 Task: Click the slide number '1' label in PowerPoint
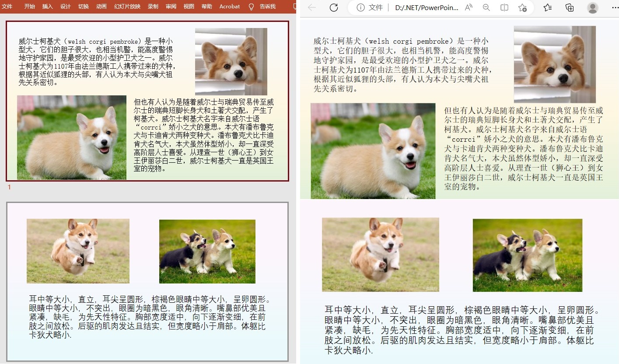(x=9, y=187)
